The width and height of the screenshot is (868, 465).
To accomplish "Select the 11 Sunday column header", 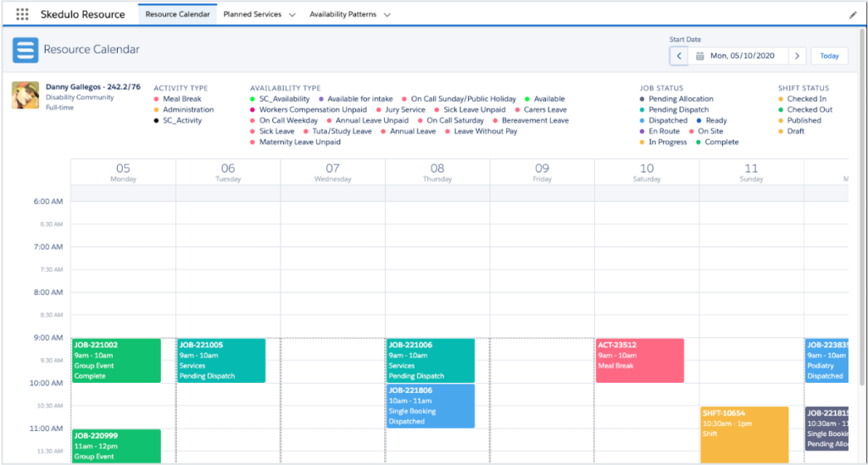I will [x=751, y=172].
